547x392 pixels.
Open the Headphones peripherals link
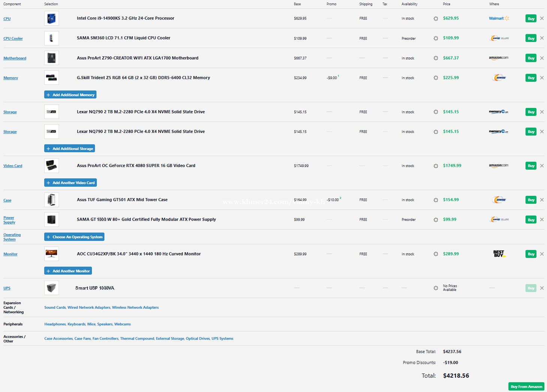coord(55,324)
